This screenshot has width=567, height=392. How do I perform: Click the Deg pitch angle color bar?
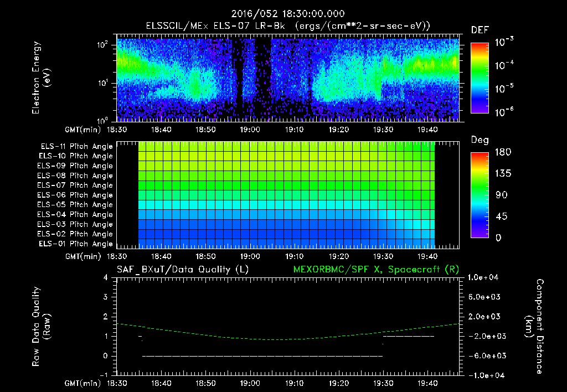[480, 195]
